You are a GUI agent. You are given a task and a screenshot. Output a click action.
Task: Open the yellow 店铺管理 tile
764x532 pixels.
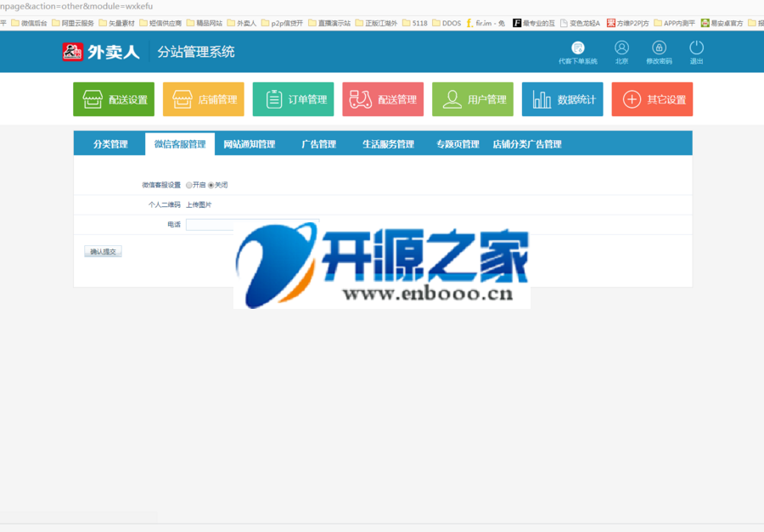(x=203, y=99)
